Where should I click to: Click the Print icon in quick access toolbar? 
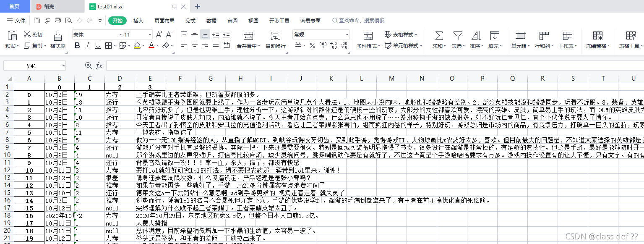coord(58,21)
